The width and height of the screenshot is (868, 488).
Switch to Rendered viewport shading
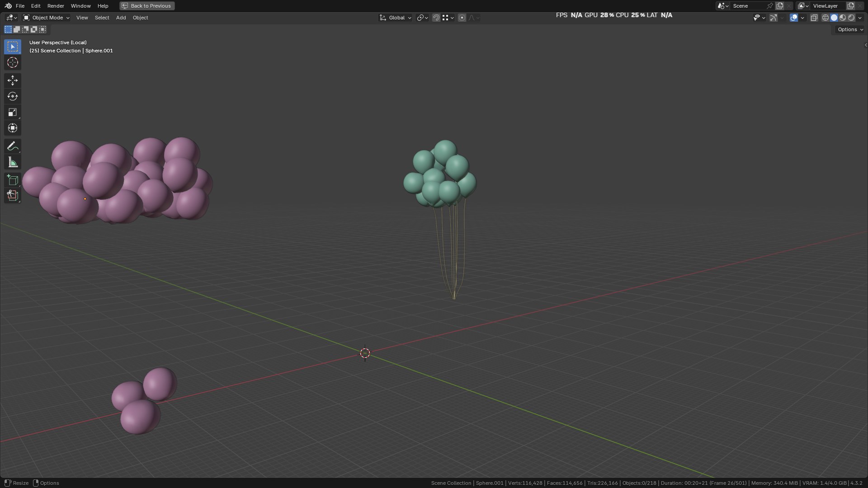(x=851, y=18)
